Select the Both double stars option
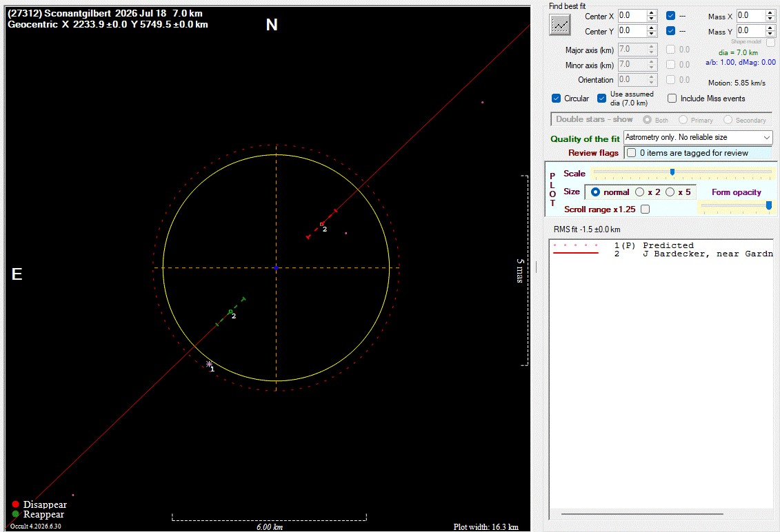 [647, 120]
